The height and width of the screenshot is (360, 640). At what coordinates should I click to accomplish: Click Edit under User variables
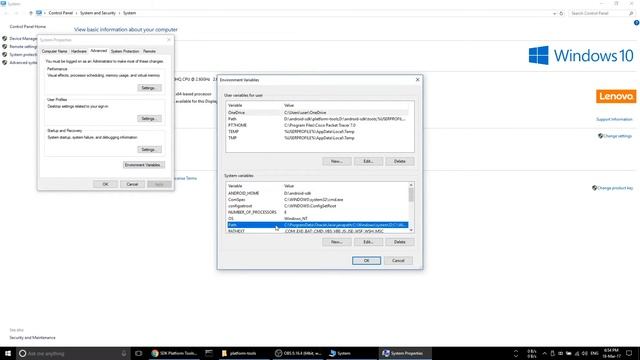368,161
